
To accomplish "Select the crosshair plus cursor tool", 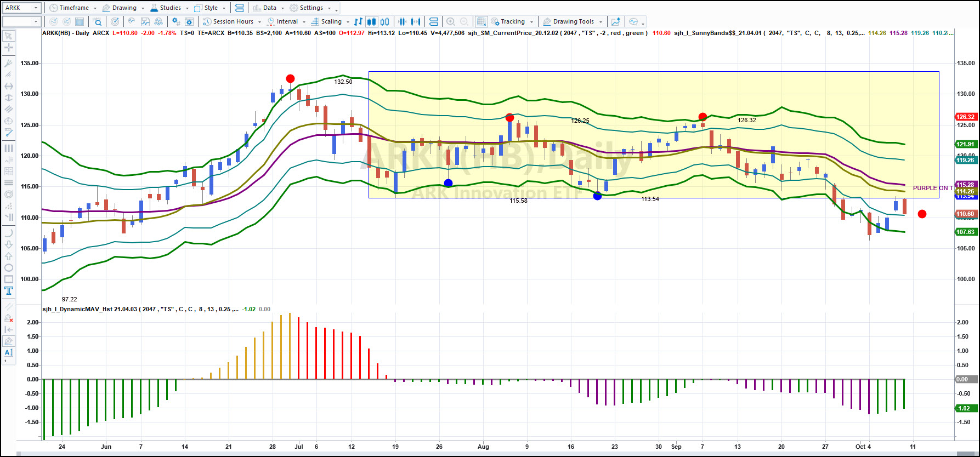I will [9, 48].
